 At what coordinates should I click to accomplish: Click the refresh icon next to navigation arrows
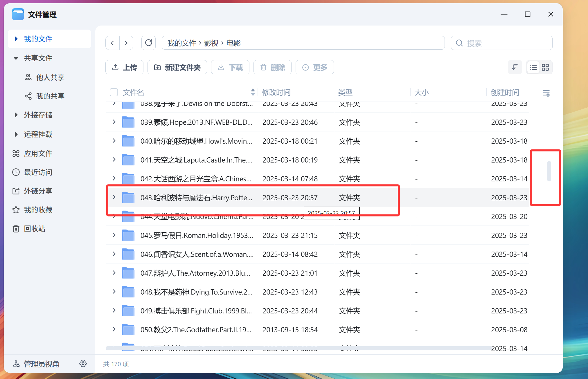pyautogui.click(x=148, y=43)
